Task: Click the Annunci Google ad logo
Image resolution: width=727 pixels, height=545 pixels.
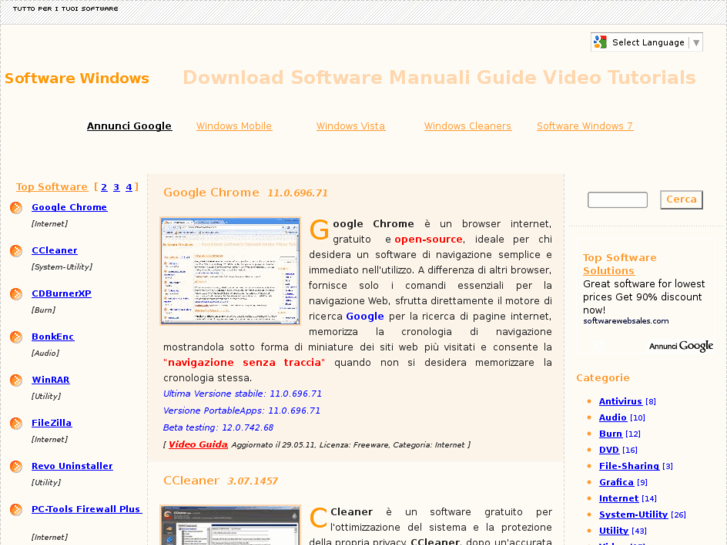Action: [x=681, y=346]
